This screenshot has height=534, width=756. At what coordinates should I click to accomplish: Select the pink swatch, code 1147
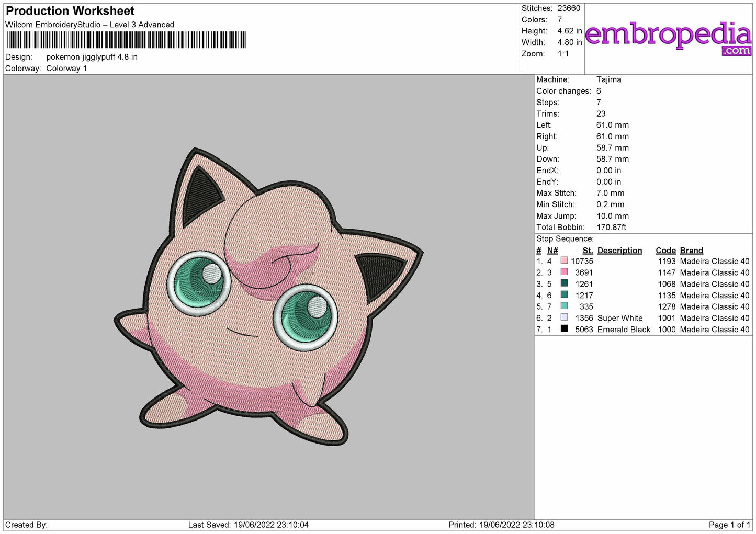click(564, 272)
